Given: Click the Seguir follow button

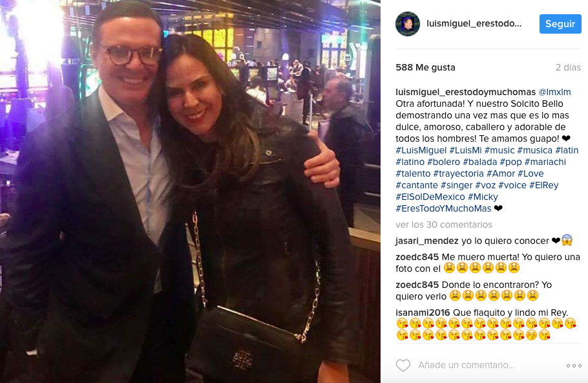Looking at the screenshot, I should coord(560,24).
